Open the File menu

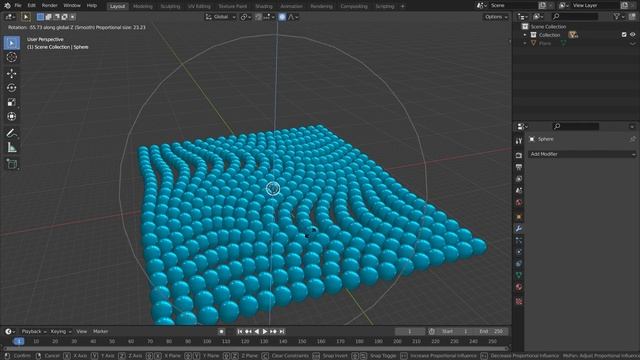coord(18,6)
